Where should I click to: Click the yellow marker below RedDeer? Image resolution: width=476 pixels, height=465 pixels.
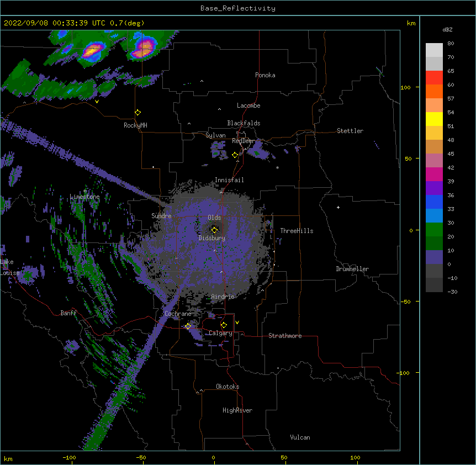[235, 155]
